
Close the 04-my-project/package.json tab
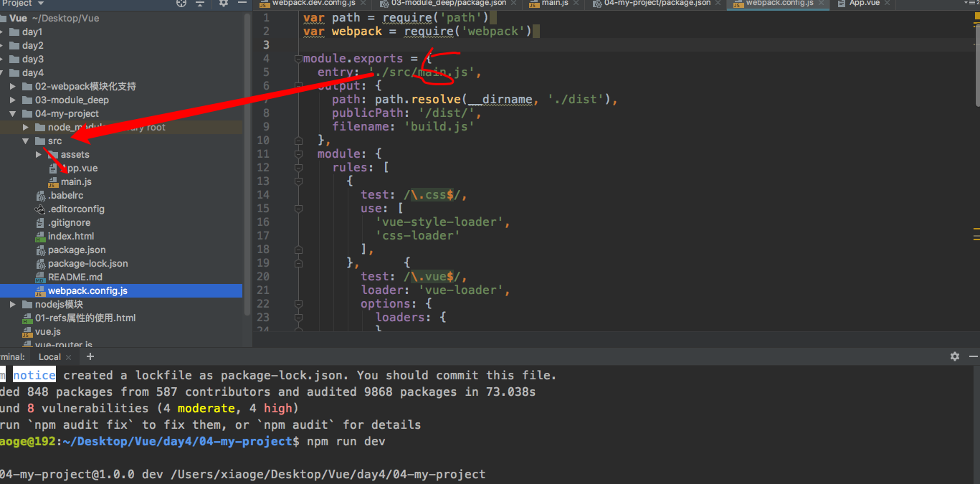[717, 3]
